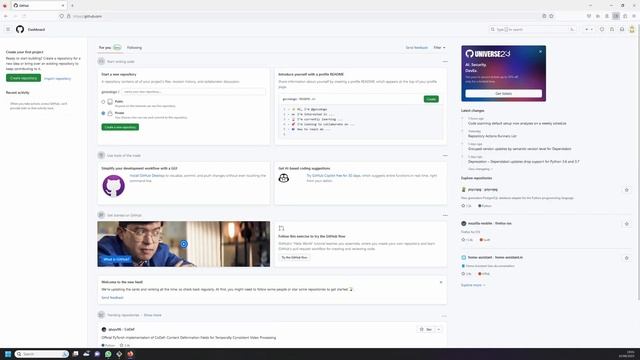Click the repository name input field
The image size is (640, 360).
tap(193, 92)
